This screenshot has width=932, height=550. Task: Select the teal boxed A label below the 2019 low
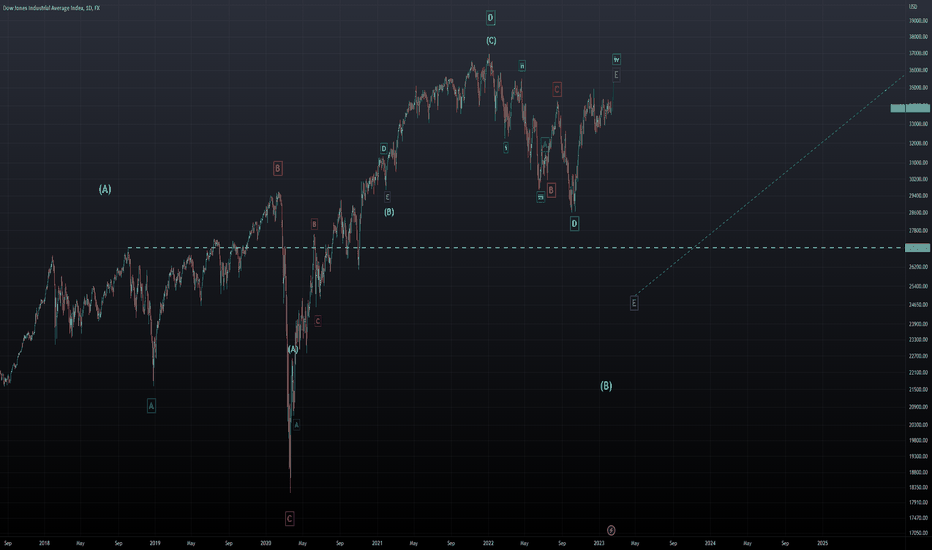pyautogui.click(x=152, y=406)
